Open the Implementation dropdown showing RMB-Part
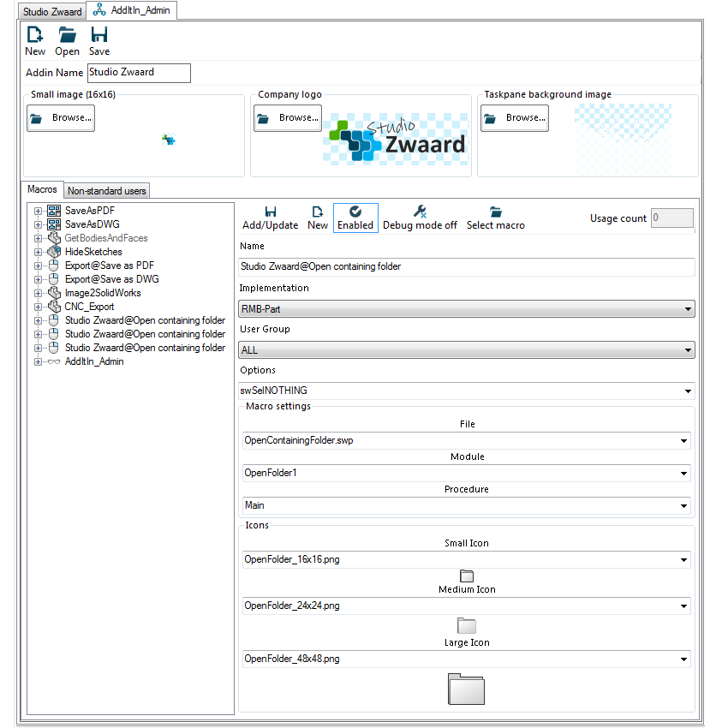The height and width of the screenshot is (728, 728). coord(467,309)
